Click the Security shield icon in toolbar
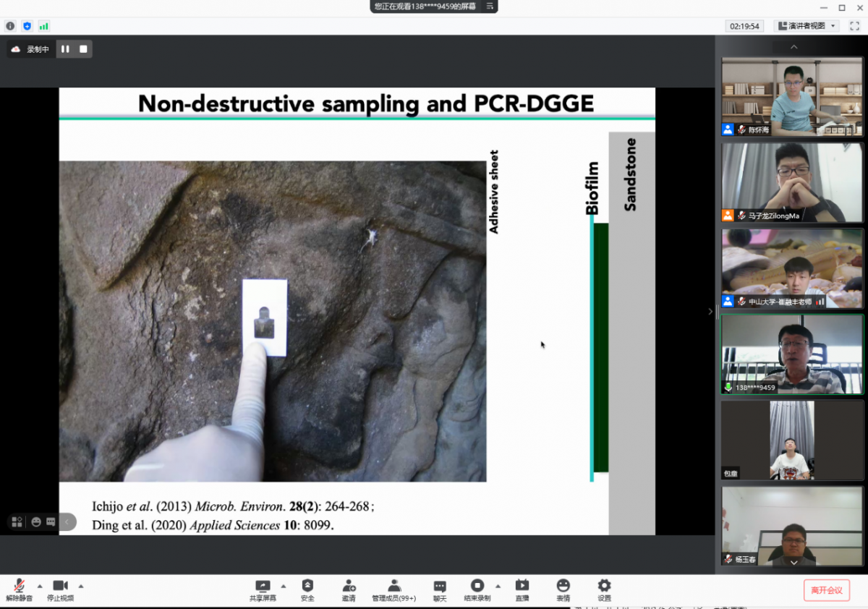The width and height of the screenshot is (868, 609). coord(307,587)
